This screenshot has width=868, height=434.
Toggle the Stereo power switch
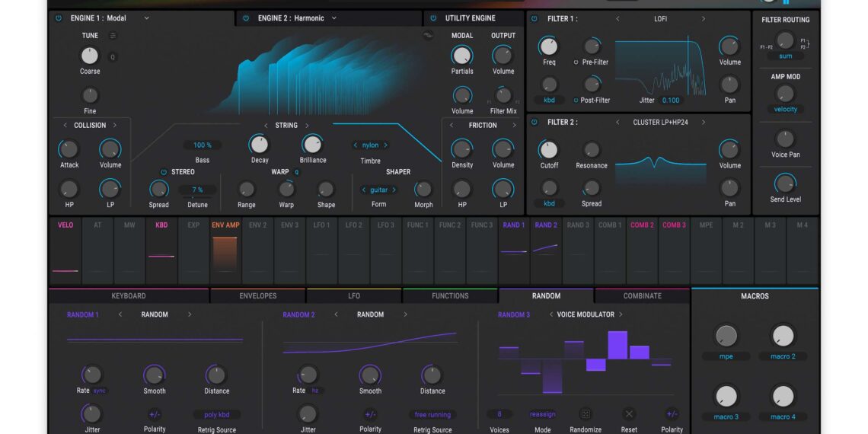coord(164,172)
